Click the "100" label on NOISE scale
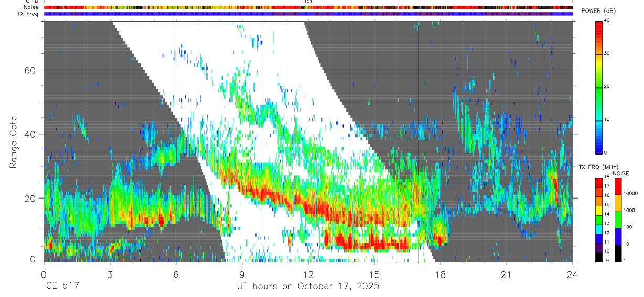This screenshot has width=644, height=297. click(628, 227)
